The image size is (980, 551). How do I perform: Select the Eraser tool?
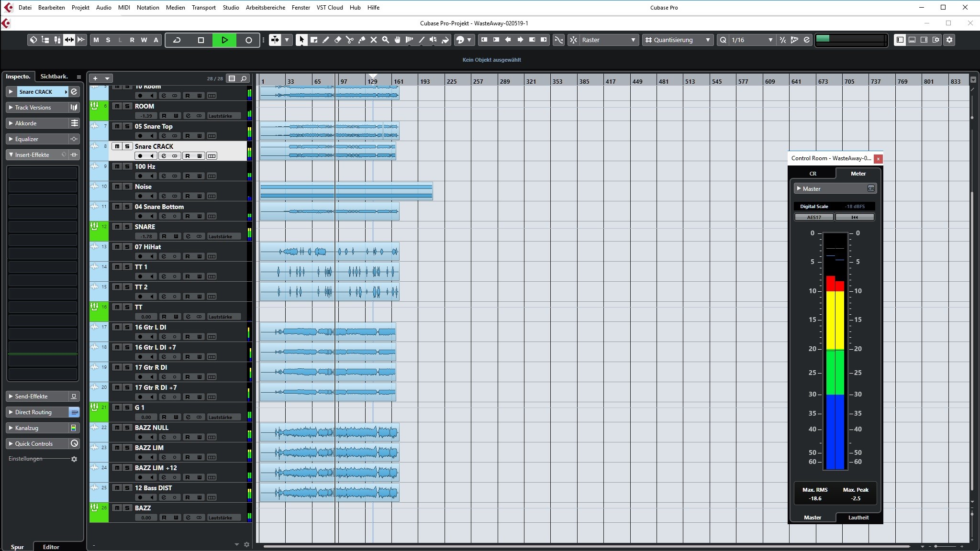coord(338,40)
